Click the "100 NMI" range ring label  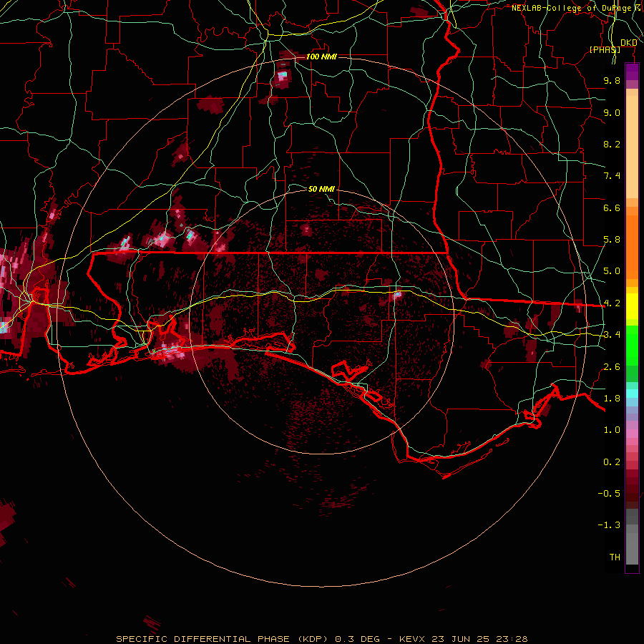pyautogui.click(x=321, y=57)
